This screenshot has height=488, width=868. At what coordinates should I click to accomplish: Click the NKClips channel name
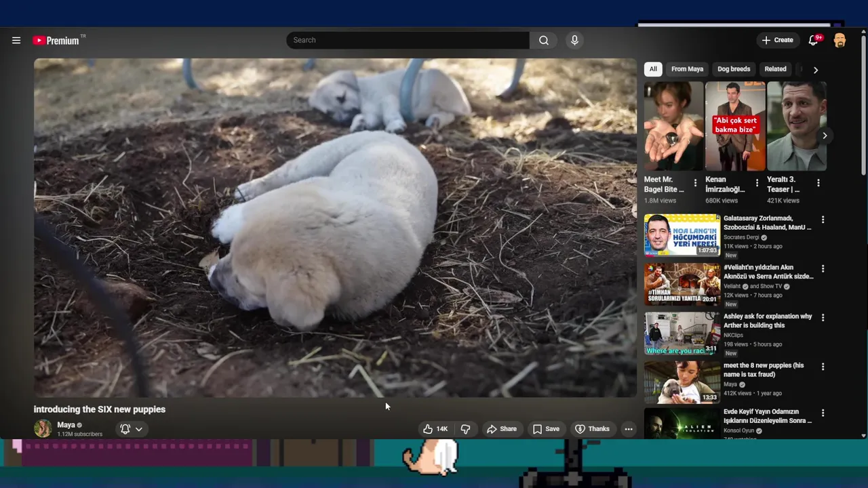[733, 335]
